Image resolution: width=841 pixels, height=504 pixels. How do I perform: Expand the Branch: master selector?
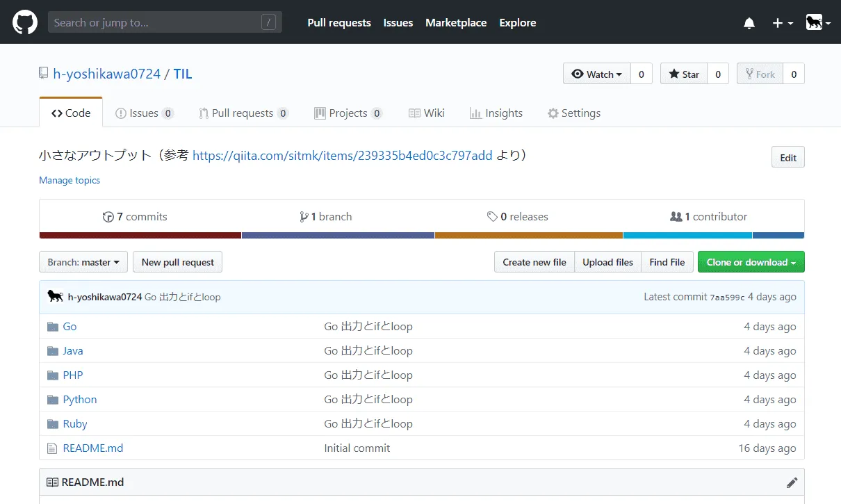click(x=83, y=262)
